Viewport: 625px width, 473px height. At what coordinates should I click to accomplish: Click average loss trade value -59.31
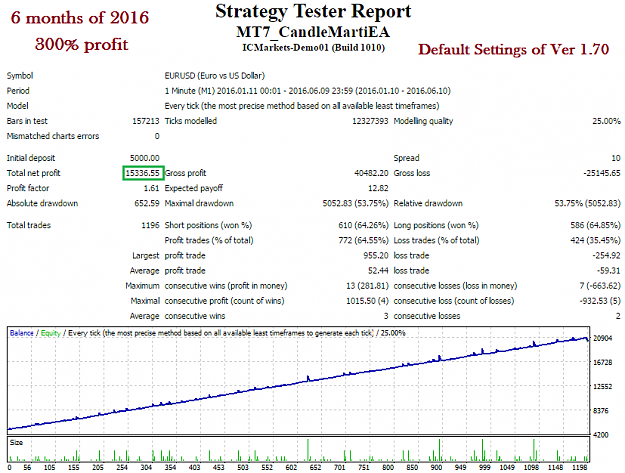tap(608, 271)
